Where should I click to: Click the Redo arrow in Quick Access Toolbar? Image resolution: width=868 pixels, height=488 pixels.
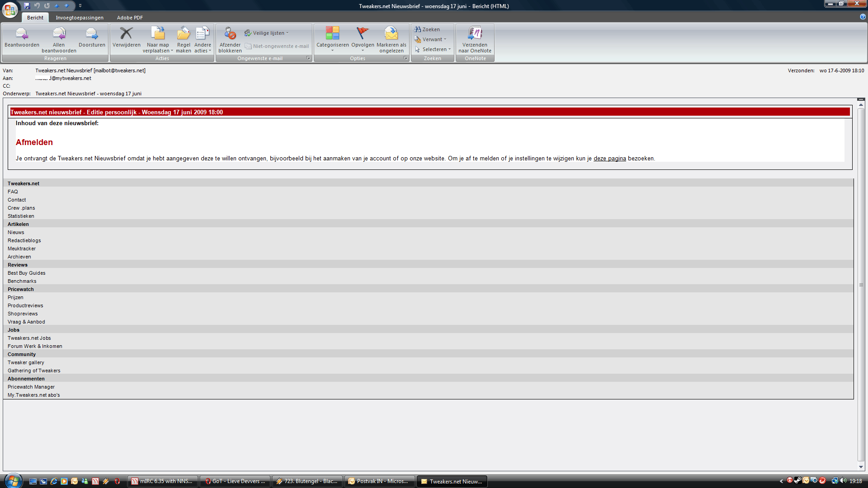click(x=47, y=6)
